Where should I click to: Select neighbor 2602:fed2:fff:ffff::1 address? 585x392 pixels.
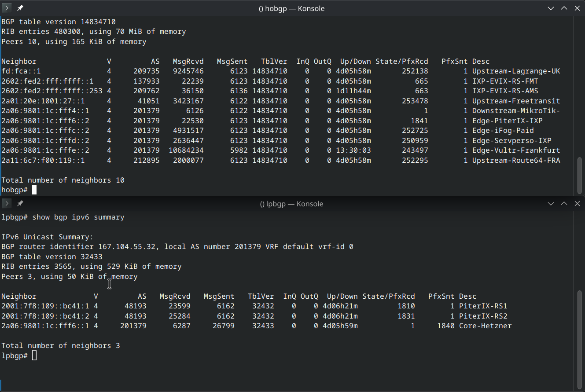(x=48, y=81)
